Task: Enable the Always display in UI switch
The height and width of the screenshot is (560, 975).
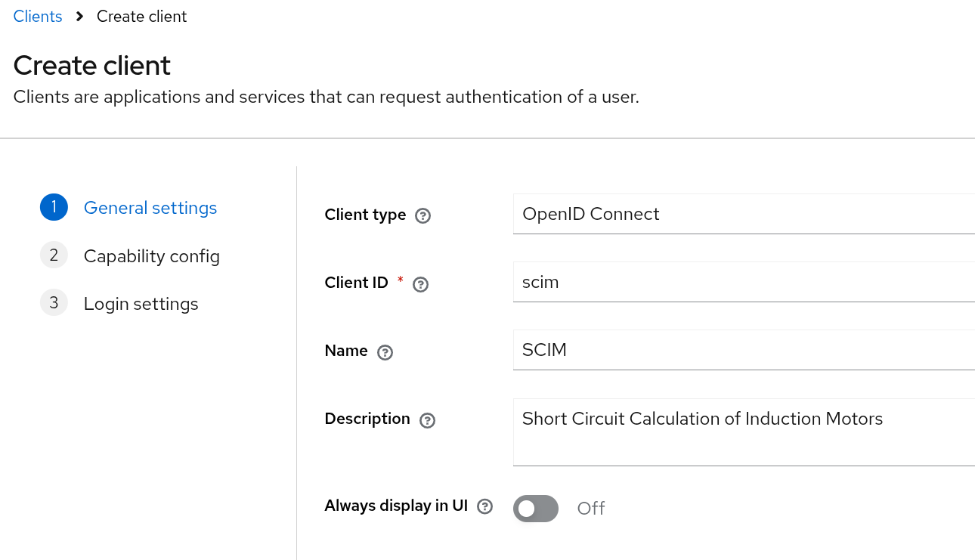Action: point(536,509)
